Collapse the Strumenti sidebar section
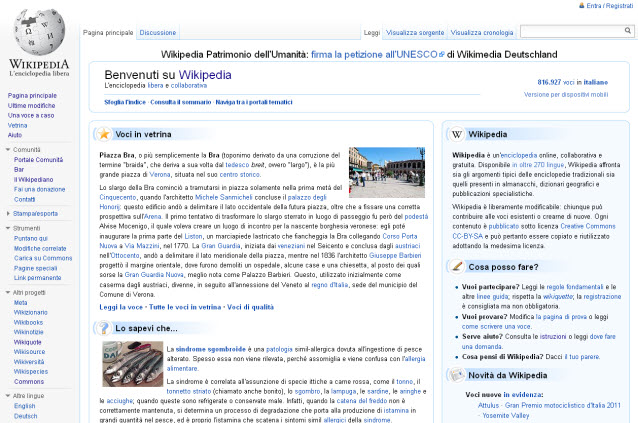638x423 pixels. [8, 228]
